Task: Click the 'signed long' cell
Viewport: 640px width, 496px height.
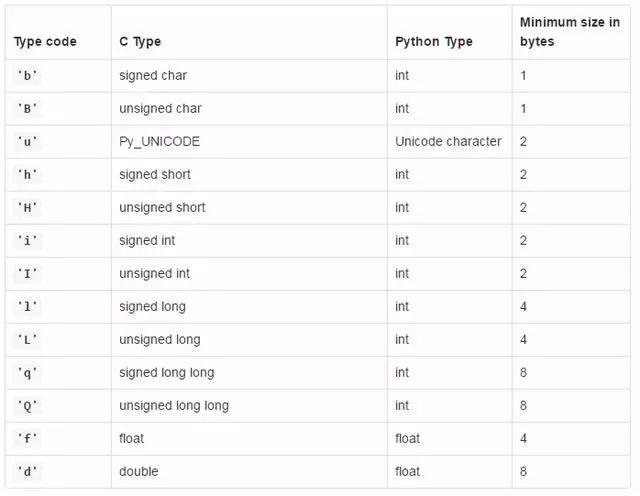Action: (152, 307)
